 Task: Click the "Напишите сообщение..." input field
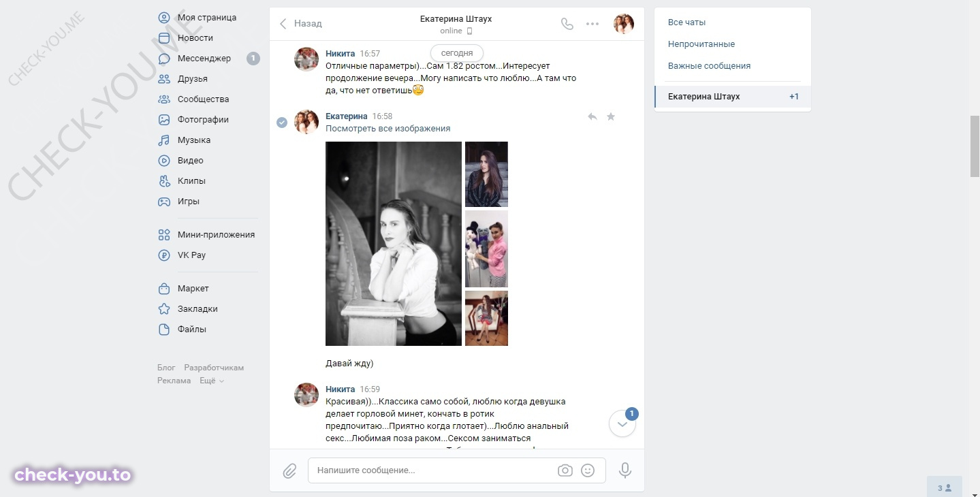pyautogui.click(x=433, y=470)
